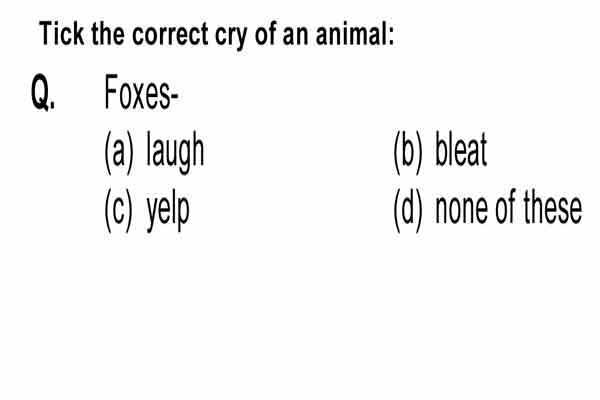Screen dimensions: 600x400
Task: Click the word an in the heading
Action: coord(295,36)
